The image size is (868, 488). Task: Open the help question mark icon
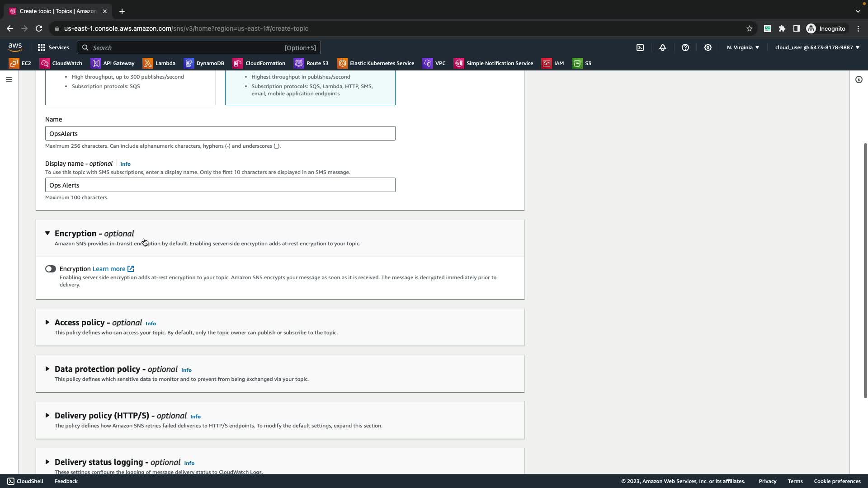[x=685, y=47]
